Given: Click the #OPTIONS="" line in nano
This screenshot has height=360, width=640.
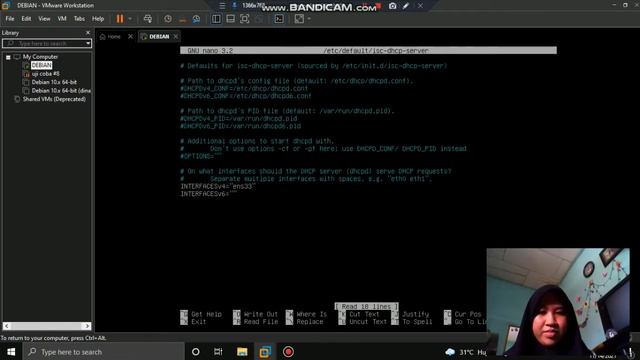Looking at the screenshot, I should 201,156.
